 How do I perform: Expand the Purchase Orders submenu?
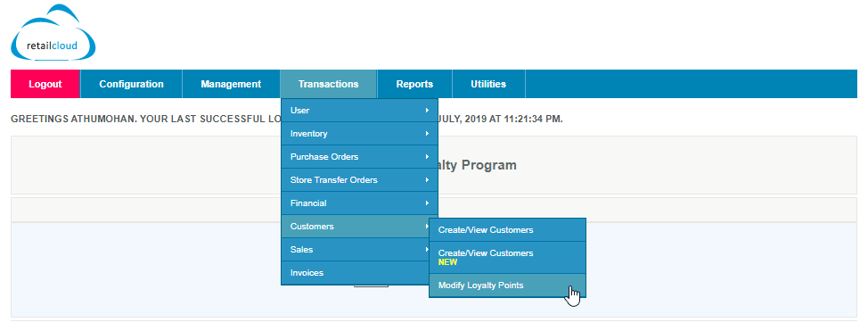click(x=359, y=157)
